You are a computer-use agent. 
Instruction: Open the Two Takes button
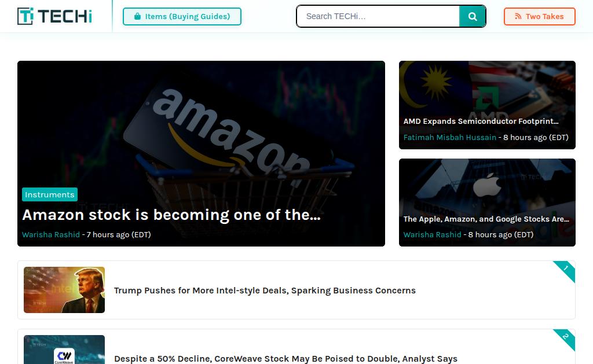tap(540, 16)
